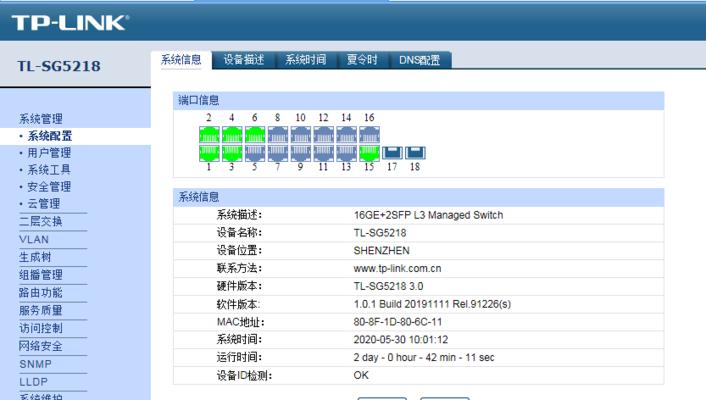Click MAC address 80-8F-1D-80-6C-11
The width and height of the screenshot is (706, 400).
398,322
